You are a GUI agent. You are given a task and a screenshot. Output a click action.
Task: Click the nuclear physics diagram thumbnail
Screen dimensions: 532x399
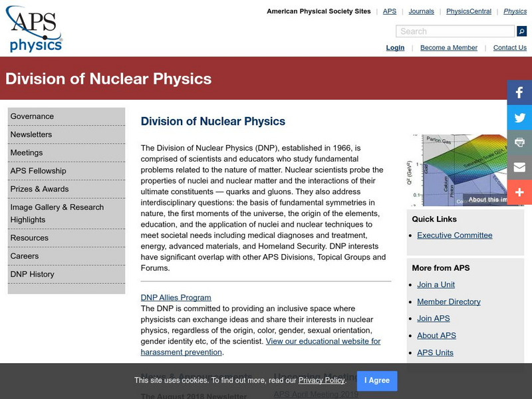[459, 170]
